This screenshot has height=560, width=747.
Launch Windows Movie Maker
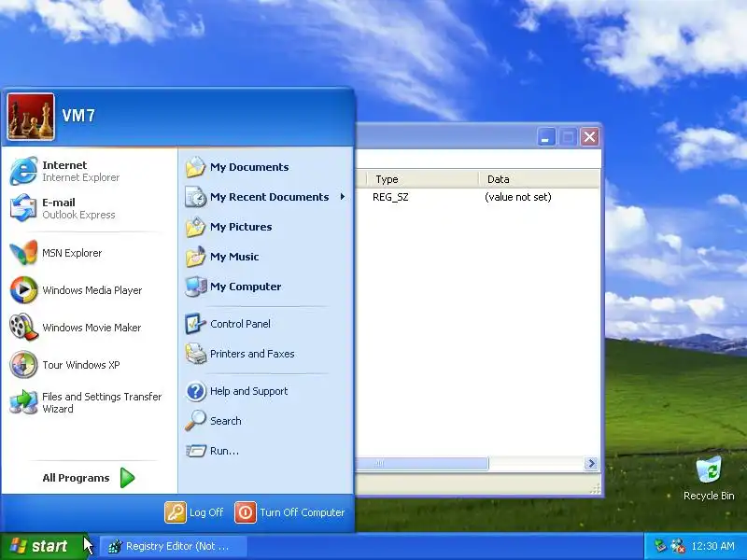point(89,328)
